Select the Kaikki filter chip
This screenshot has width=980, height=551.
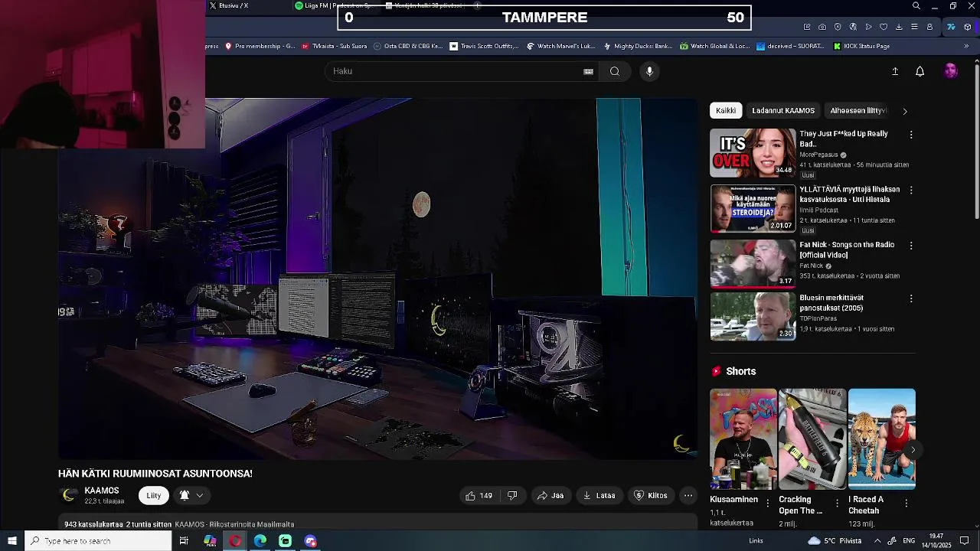pyautogui.click(x=726, y=111)
